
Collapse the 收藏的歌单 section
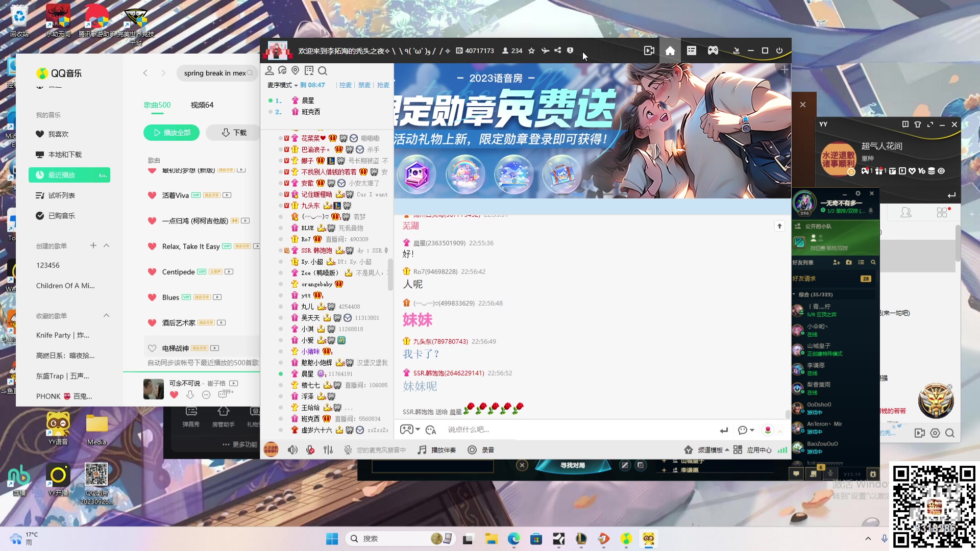(106, 315)
